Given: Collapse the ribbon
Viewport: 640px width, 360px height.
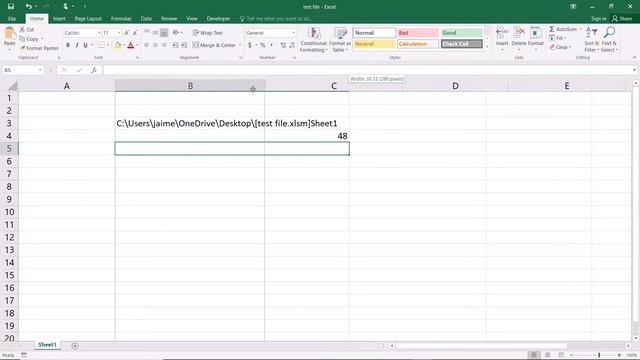Looking at the screenshot, I should tap(634, 58).
